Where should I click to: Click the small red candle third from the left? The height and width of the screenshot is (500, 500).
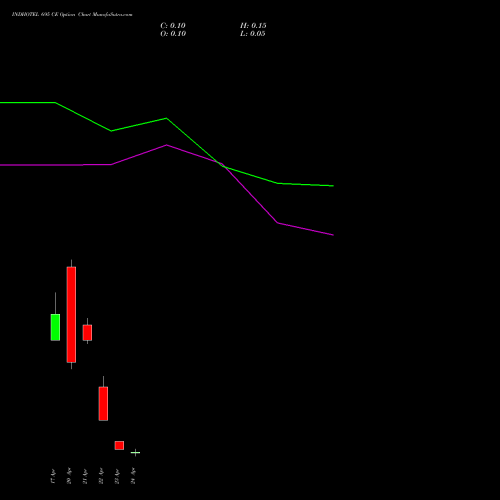pos(87,332)
